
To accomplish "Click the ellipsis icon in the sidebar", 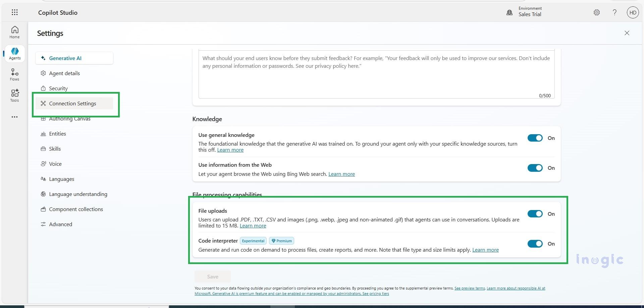I will (14, 117).
